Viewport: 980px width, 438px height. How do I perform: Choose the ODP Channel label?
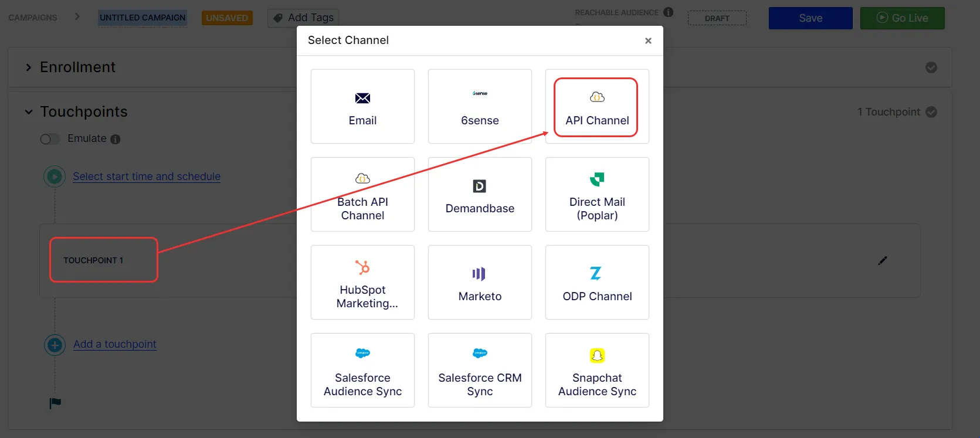[597, 296]
